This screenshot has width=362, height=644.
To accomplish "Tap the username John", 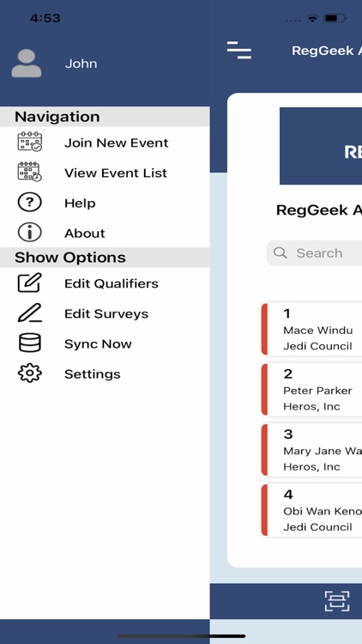I will (81, 64).
